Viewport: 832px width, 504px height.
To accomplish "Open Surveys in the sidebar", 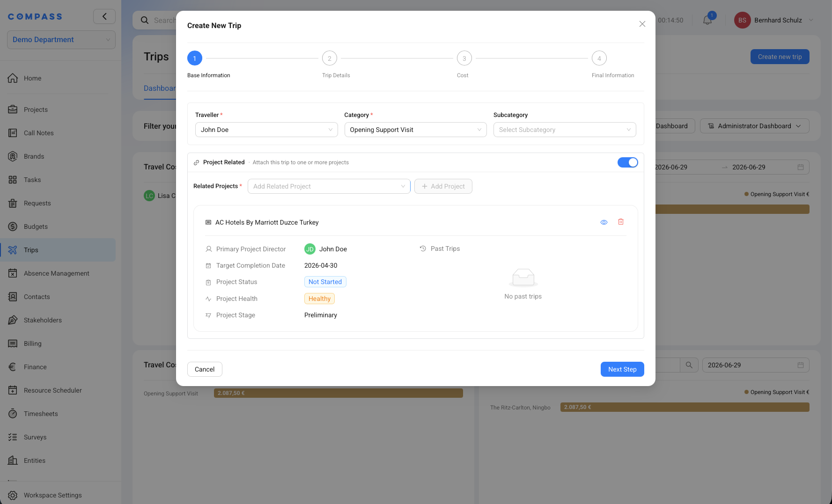I will [x=58, y=437].
